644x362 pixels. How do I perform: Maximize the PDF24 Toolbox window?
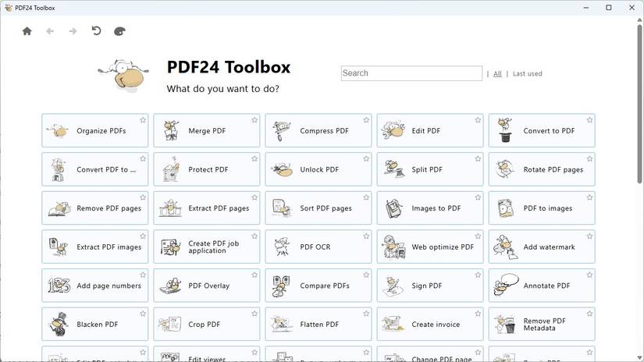click(609, 8)
